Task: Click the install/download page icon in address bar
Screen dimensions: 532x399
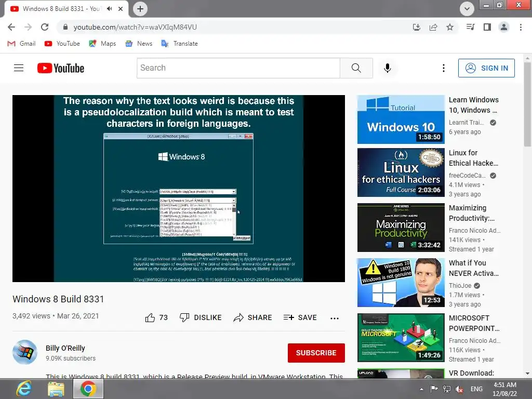Action: (x=417, y=27)
